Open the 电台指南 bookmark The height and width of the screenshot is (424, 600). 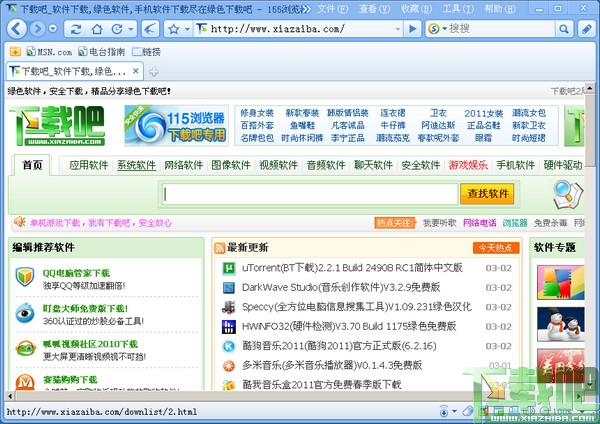tap(101, 52)
